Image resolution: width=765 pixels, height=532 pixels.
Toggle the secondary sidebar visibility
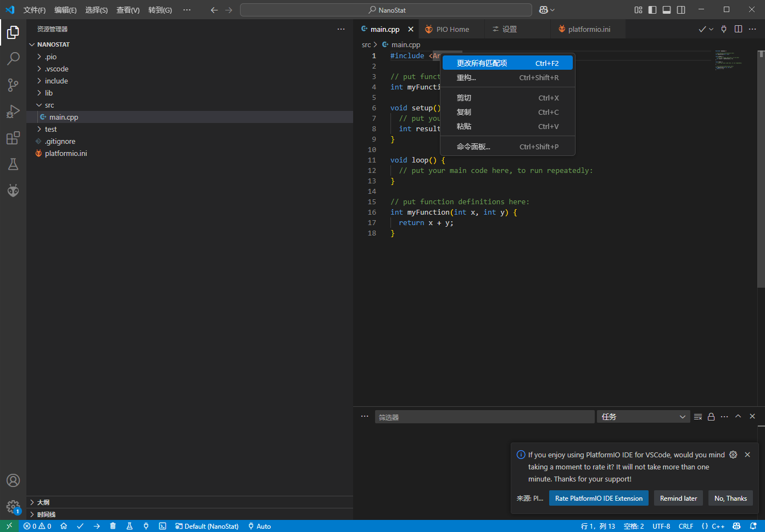coord(681,10)
